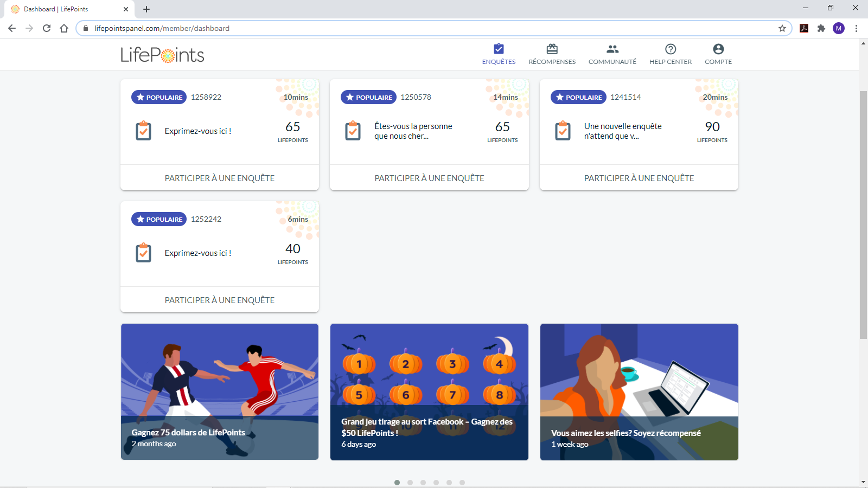This screenshot has height=488, width=868.
Task: Open the Enquêtes navigation icon
Action: tap(499, 49)
